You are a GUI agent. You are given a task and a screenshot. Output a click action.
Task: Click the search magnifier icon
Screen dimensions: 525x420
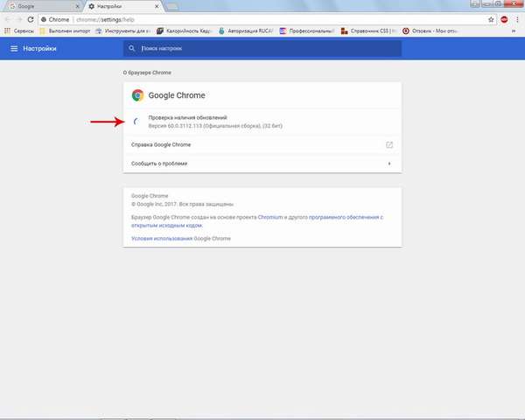(132, 48)
